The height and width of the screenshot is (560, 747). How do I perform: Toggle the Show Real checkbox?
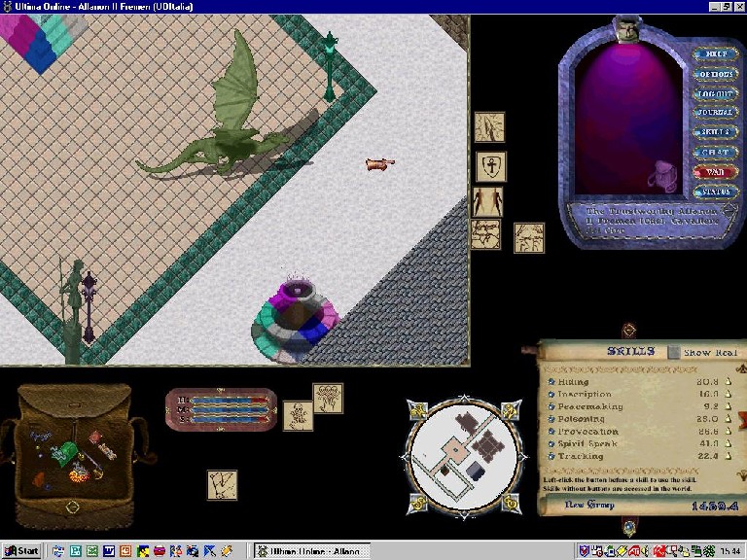674,352
